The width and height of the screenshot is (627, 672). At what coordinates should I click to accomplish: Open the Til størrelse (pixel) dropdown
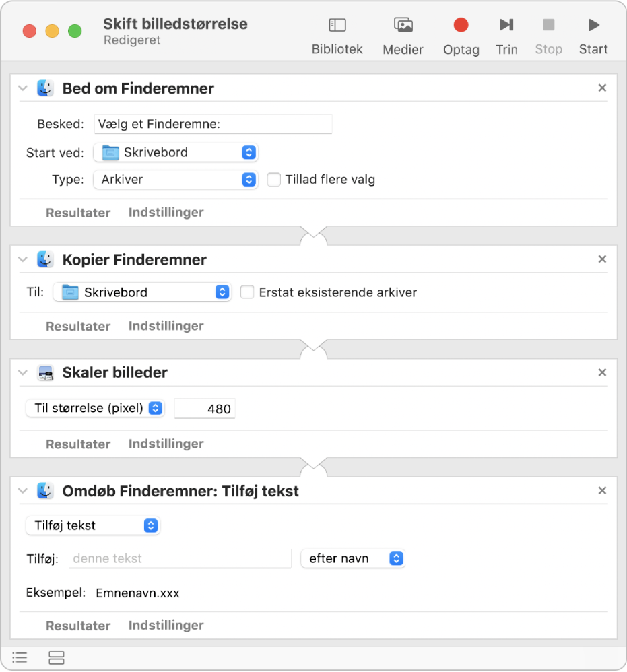pyautogui.click(x=95, y=408)
